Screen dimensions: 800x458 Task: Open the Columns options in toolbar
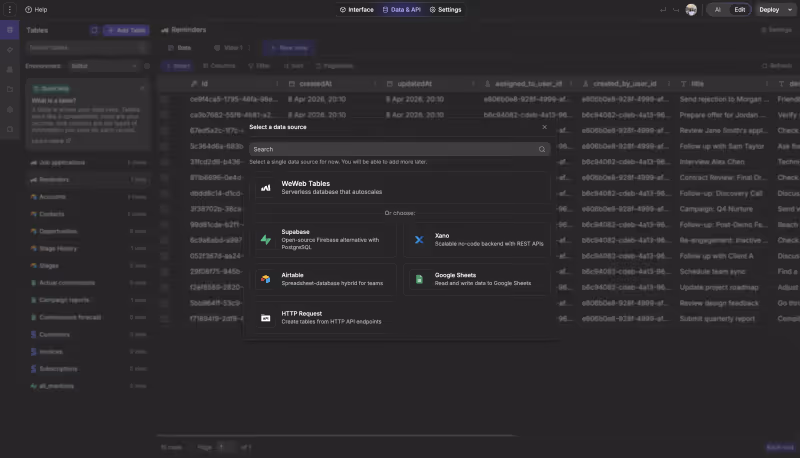point(219,66)
